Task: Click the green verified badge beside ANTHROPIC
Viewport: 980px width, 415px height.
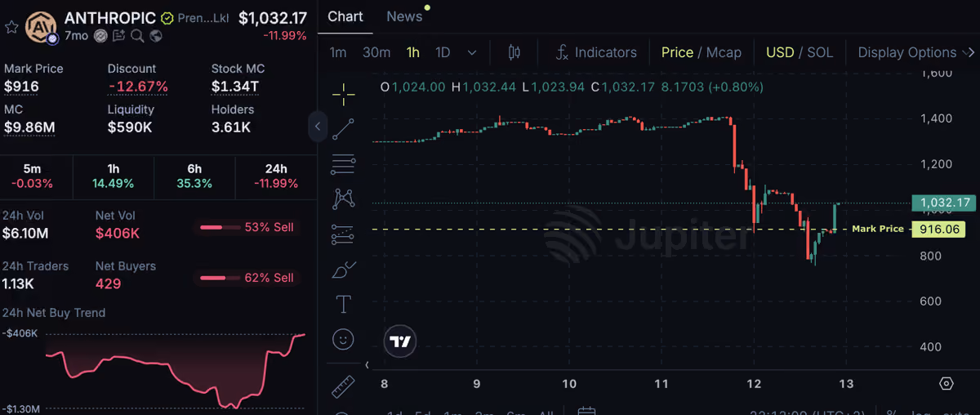Action: [x=167, y=18]
